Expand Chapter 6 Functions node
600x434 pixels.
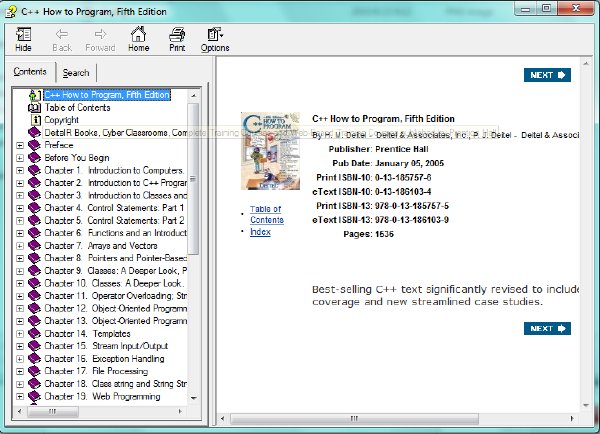coord(20,233)
